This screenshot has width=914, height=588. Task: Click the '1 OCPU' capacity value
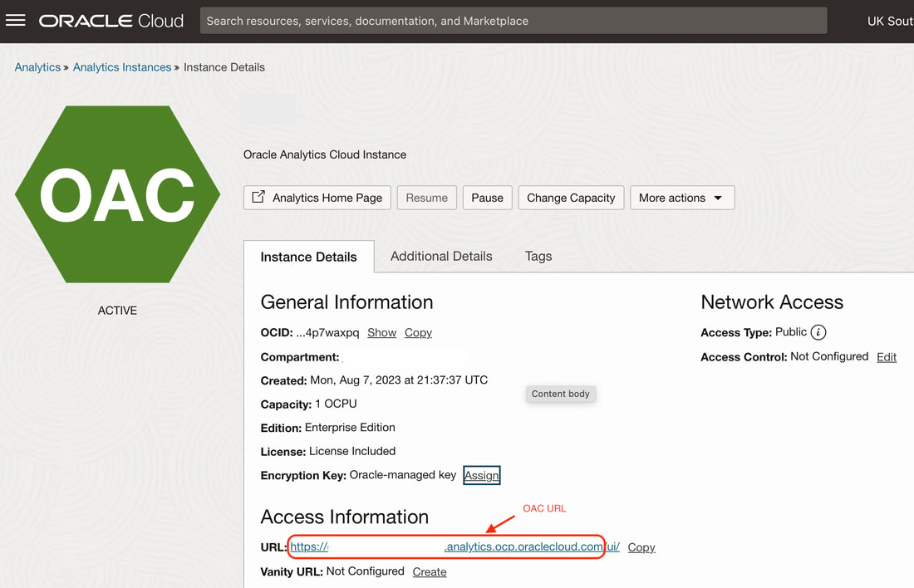click(336, 404)
